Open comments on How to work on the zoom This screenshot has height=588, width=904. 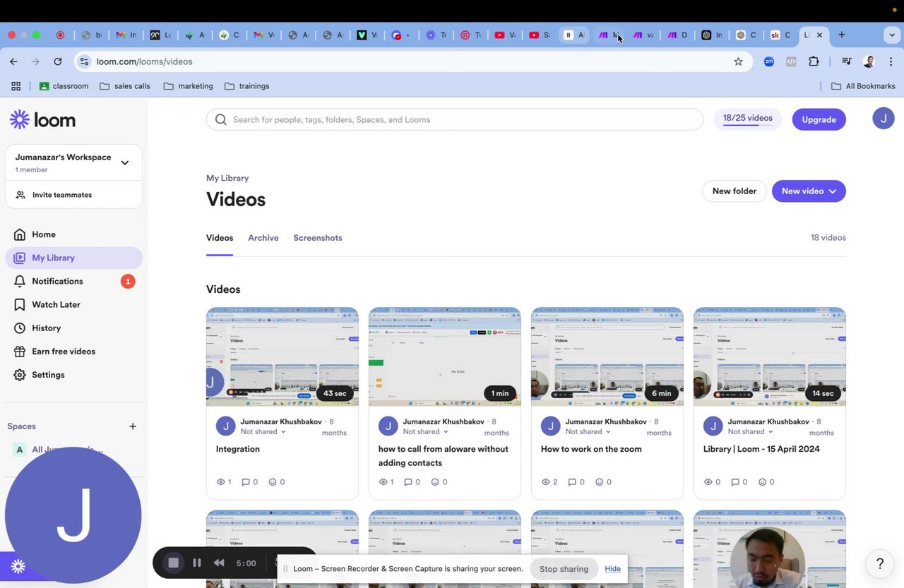tap(574, 482)
